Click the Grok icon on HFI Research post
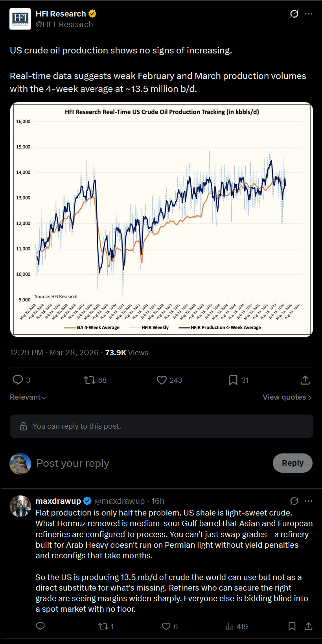The height and width of the screenshot is (644, 322). pos(294,14)
